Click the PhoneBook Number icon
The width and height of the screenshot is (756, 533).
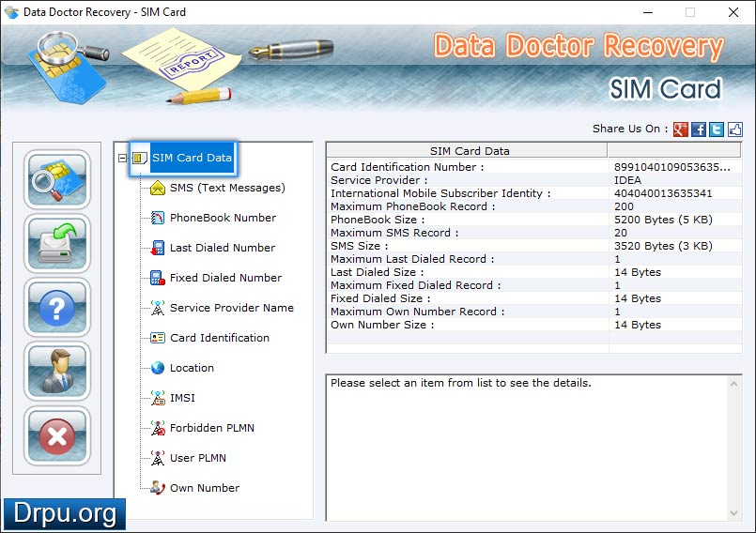pyautogui.click(x=157, y=218)
